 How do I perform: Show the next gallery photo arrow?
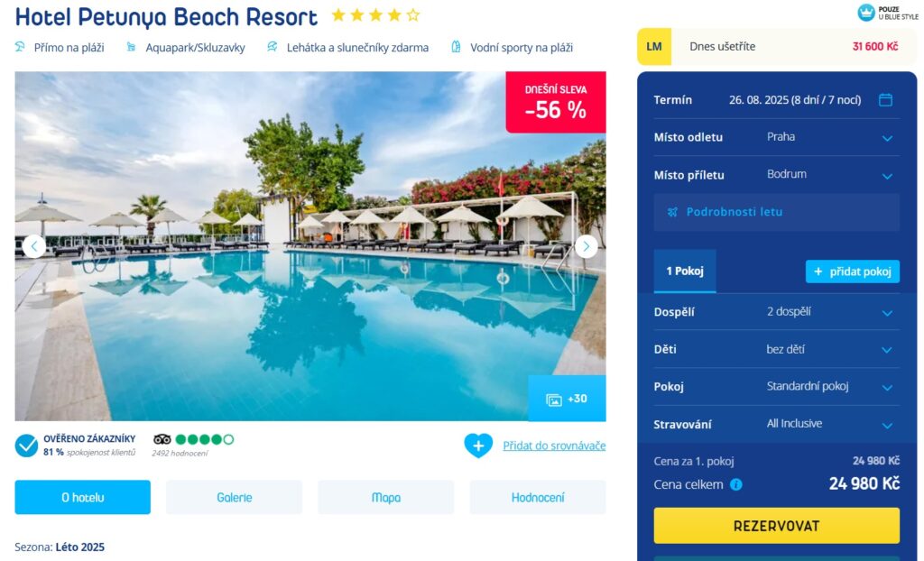(586, 246)
